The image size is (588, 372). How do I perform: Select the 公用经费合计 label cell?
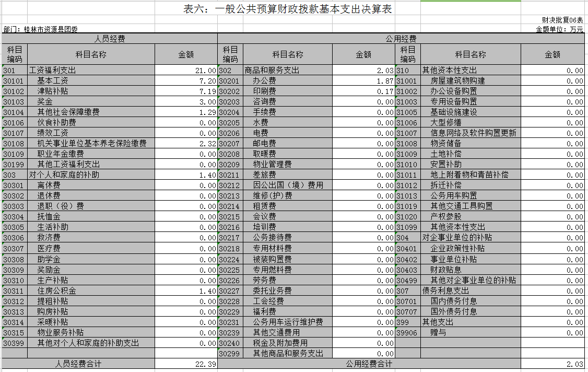tap(369, 364)
